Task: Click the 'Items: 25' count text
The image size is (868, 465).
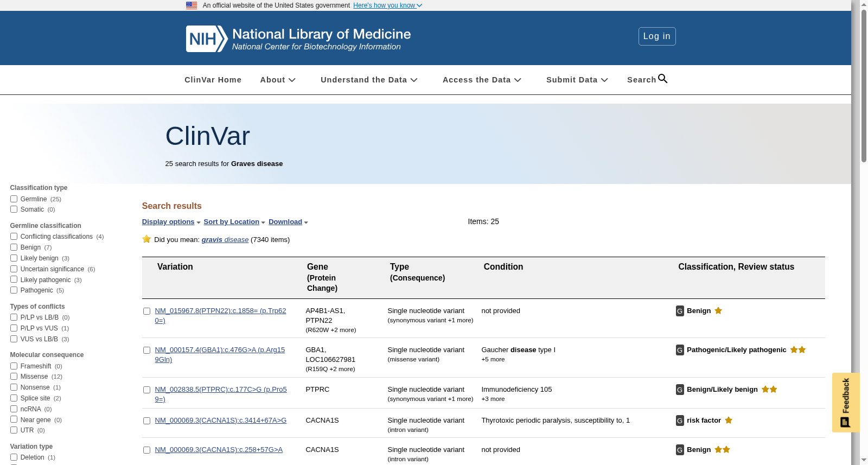Action: tap(483, 221)
